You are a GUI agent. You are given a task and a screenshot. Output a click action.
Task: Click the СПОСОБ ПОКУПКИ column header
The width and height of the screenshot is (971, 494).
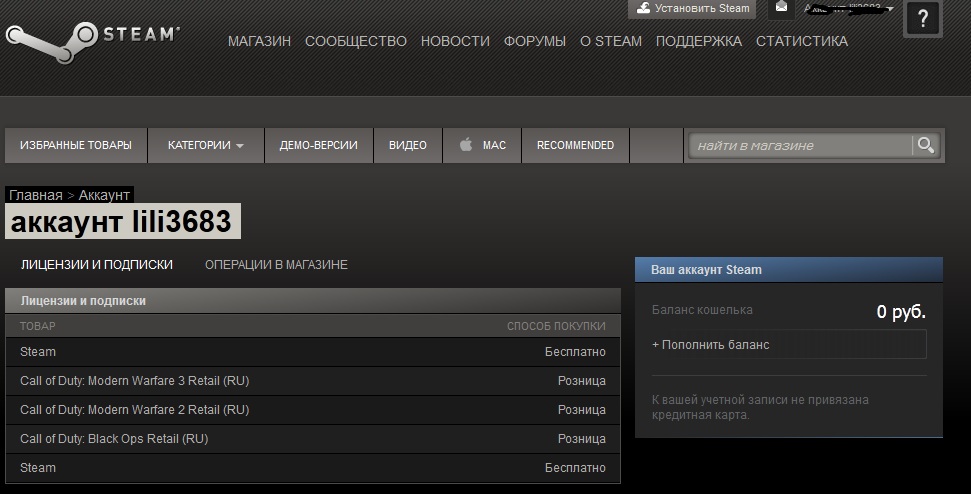pyautogui.click(x=556, y=326)
